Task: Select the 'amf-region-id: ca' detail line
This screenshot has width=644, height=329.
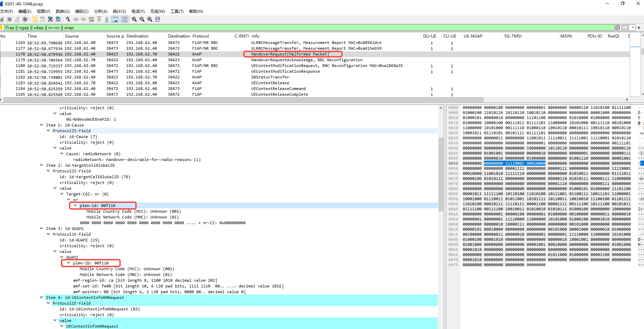Action: pyautogui.click(x=145, y=280)
